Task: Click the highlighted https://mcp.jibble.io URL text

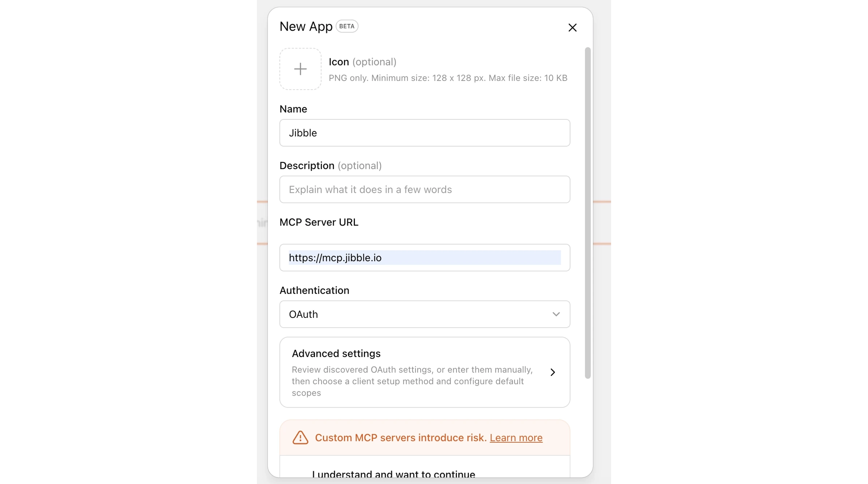Action: [335, 258]
